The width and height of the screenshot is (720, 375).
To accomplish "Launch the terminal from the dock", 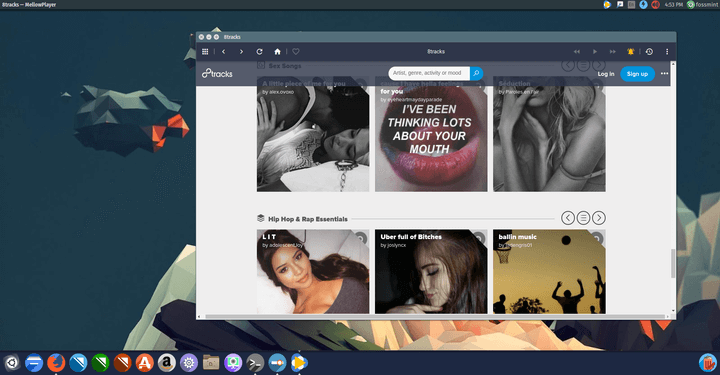I will pyautogui.click(x=255, y=363).
